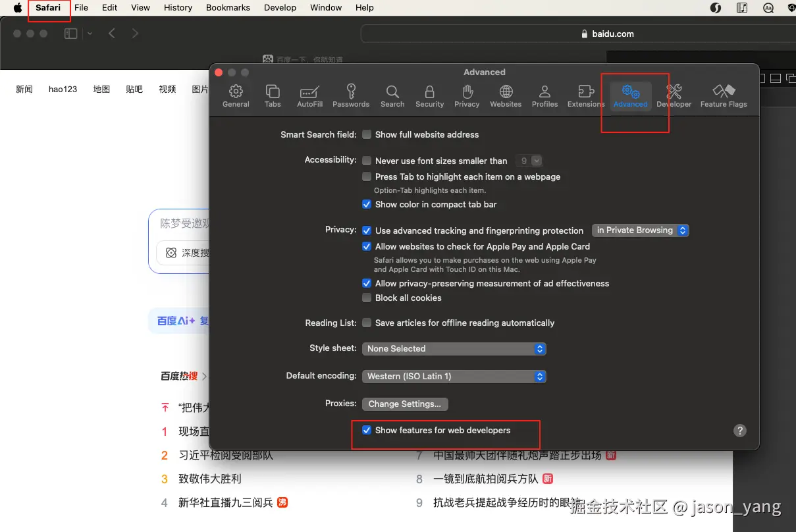Click the Change Settings button for Proxies
Viewport: 796px width, 532px height.
pos(405,404)
